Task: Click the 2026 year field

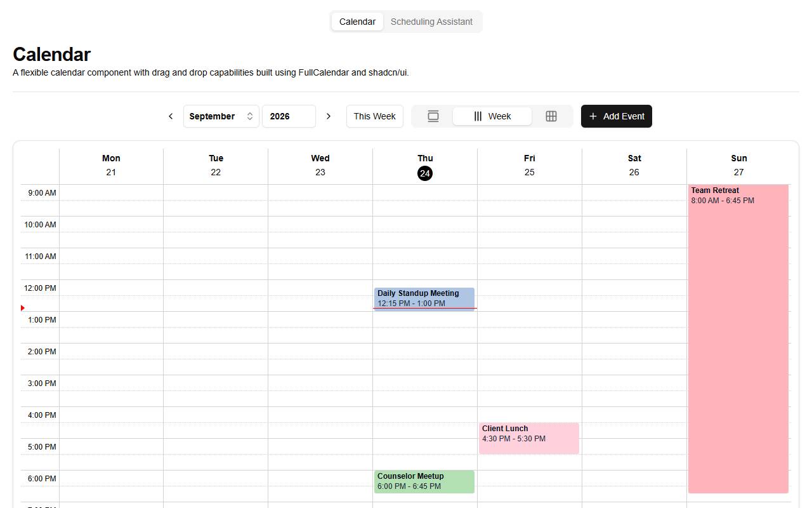Action: [289, 116]
